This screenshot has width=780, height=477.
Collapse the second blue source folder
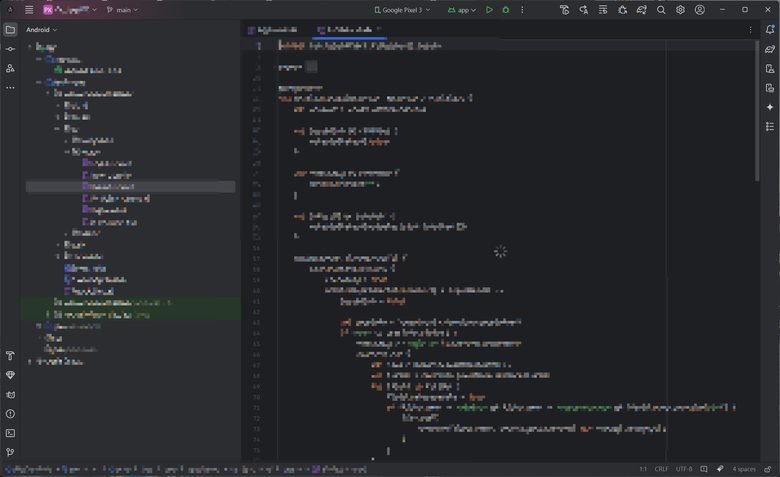point(39,82)
